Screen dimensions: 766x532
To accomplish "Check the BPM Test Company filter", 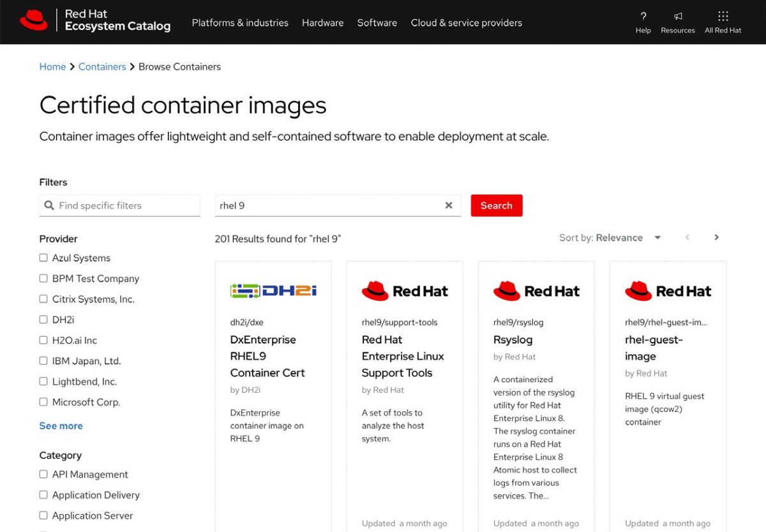I will (43, 278).
